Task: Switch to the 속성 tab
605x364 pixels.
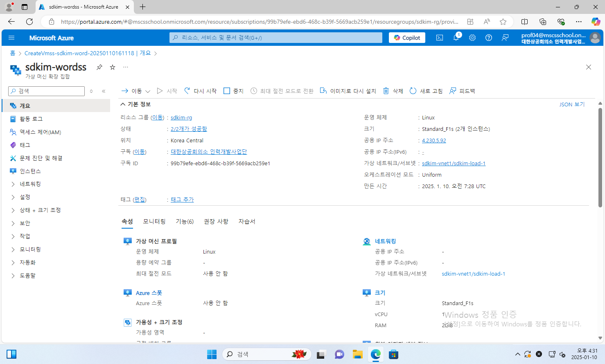Action: 127,221
